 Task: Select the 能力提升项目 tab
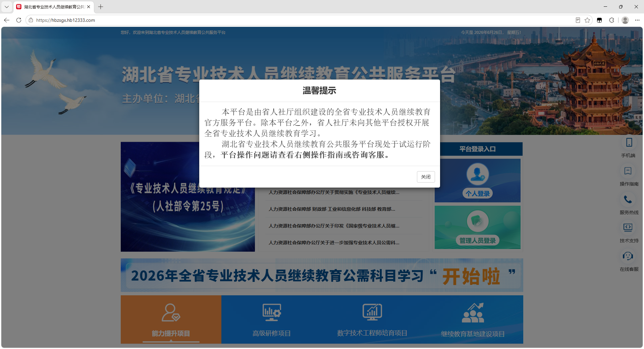click(171, 319)
